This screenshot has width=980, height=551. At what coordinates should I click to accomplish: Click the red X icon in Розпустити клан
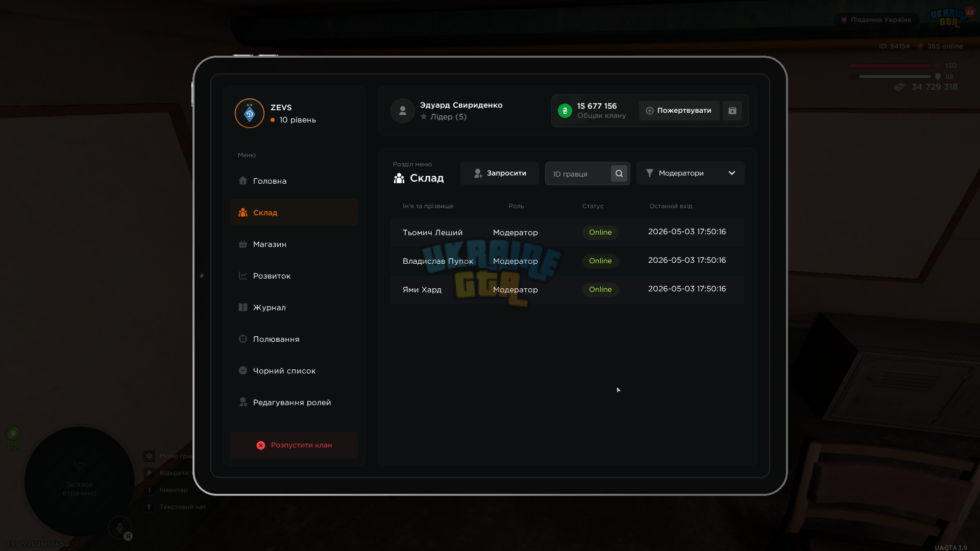261,445
